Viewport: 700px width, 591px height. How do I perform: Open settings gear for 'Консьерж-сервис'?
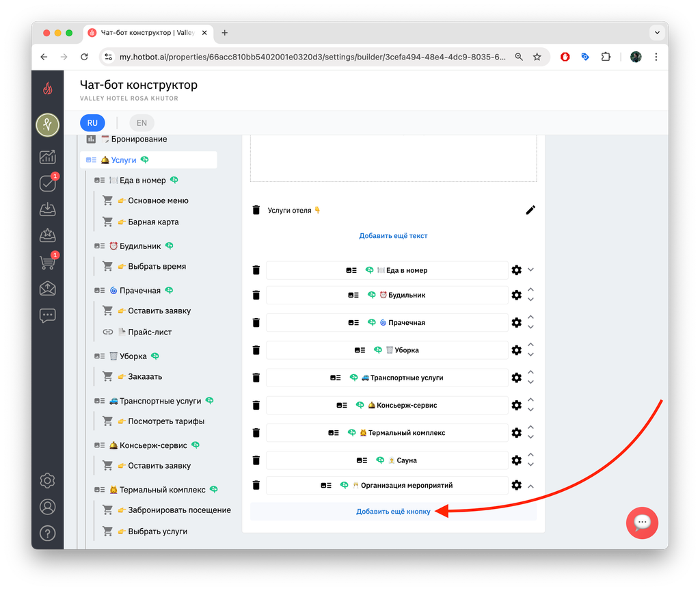point(517,405)
